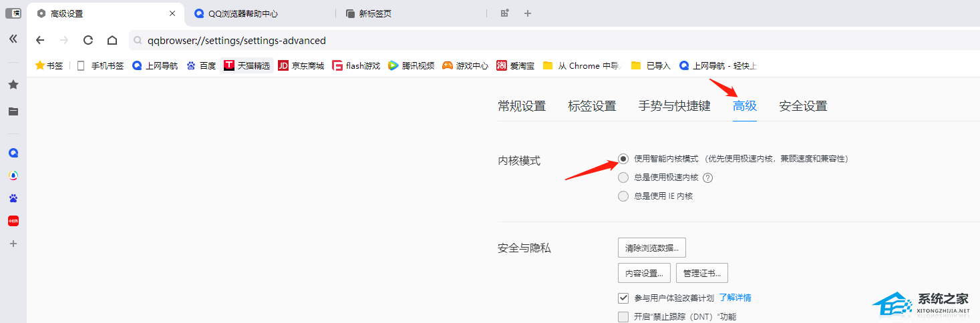
Task: Select 使用智能内核模式 radio button
Action: [623, 159]
